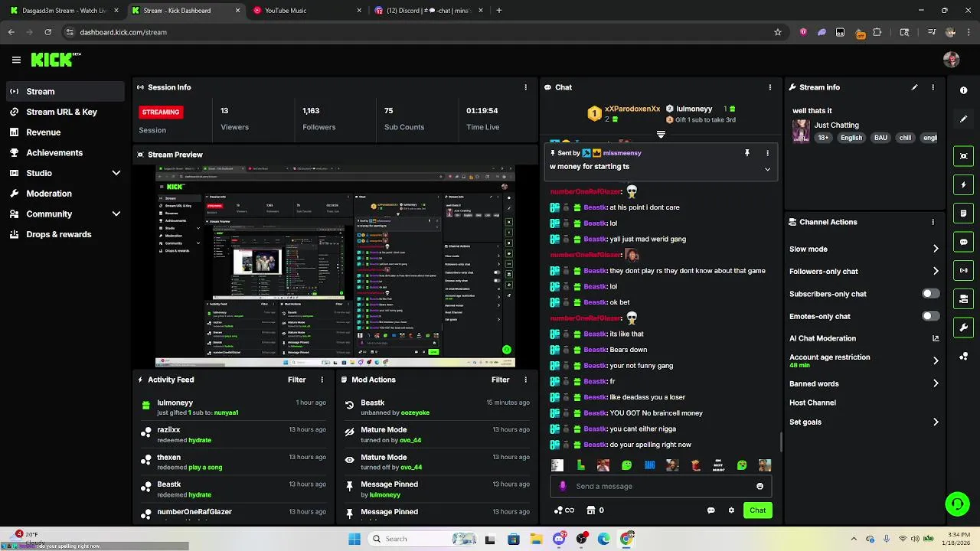The height and width of the screenshot is (551, 980).
Task: Click inside Send a message field
Action: pos(660,486)
